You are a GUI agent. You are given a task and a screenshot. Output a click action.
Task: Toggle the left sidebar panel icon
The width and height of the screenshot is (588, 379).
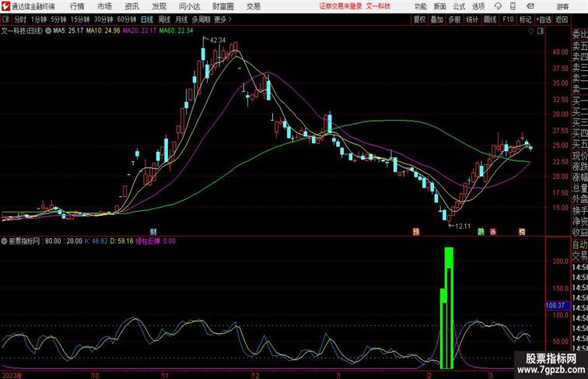[5, 19]
